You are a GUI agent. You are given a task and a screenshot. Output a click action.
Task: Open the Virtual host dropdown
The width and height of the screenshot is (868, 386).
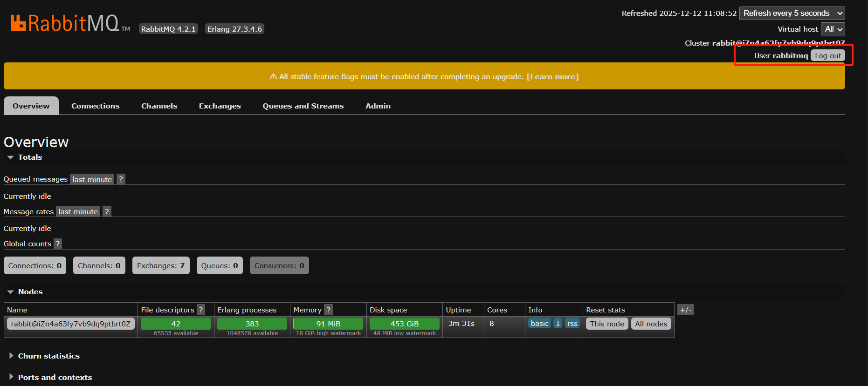[833, 29]
